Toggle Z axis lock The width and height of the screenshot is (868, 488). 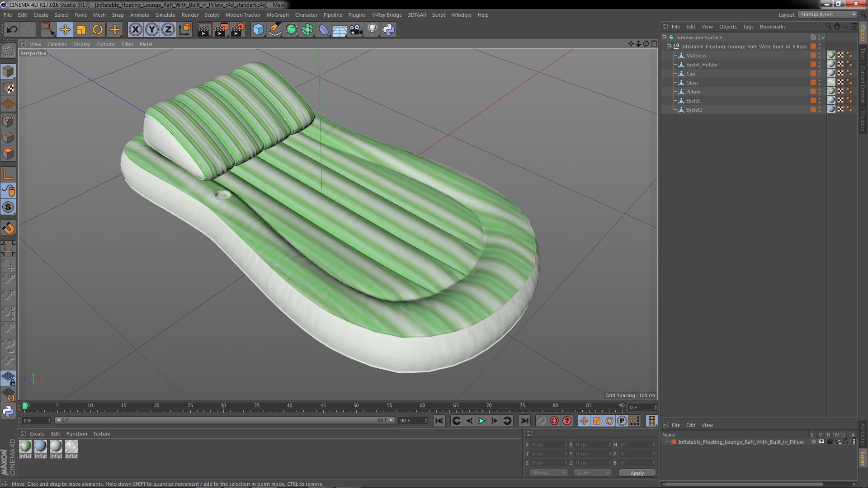[x=168, y=30]
